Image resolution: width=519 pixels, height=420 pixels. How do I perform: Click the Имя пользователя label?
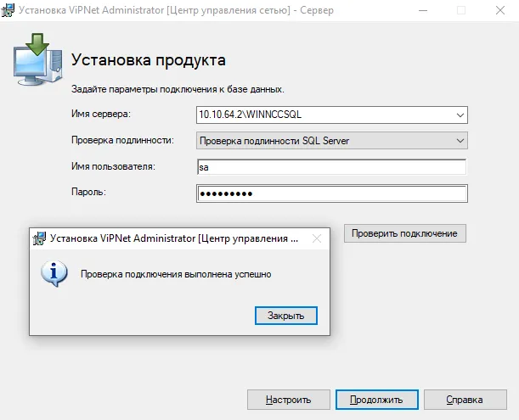point(113,166)
